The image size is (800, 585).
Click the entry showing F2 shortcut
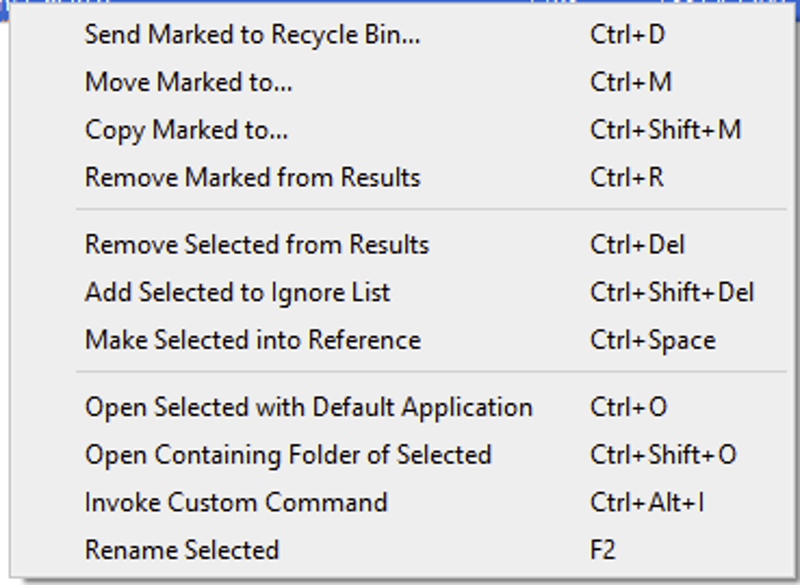coord(401,550)
